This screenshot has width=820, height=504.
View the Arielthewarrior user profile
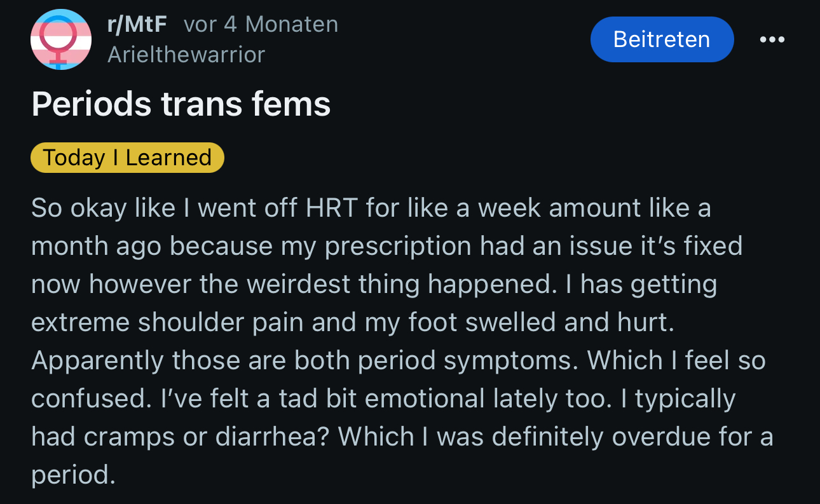pyautogui.click(x=186, y=55)
